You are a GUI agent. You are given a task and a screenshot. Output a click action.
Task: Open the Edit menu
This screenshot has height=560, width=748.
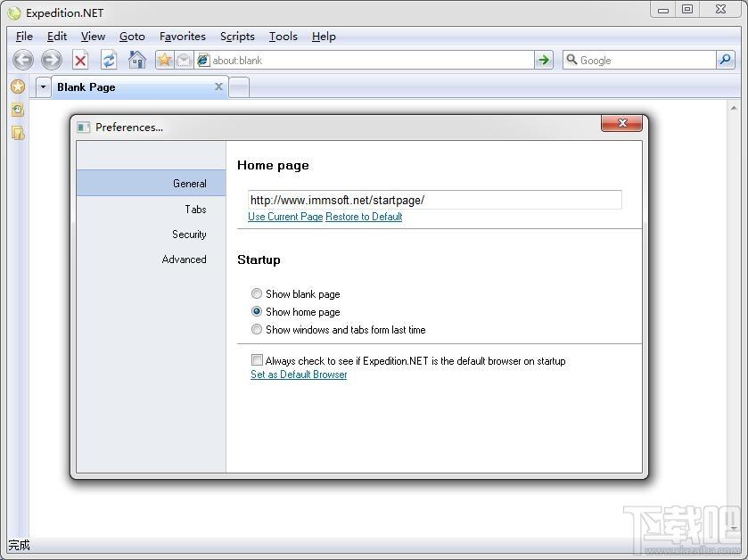(x=57, y=37)
